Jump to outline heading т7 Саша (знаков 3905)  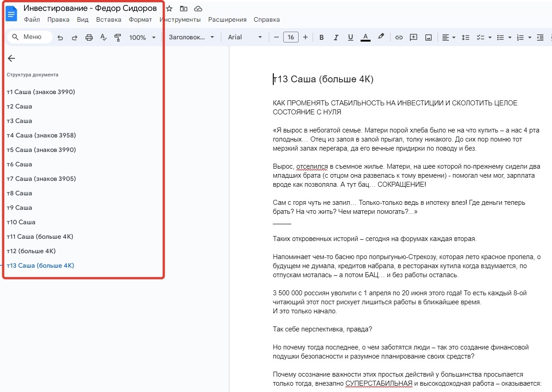[41, 179]
